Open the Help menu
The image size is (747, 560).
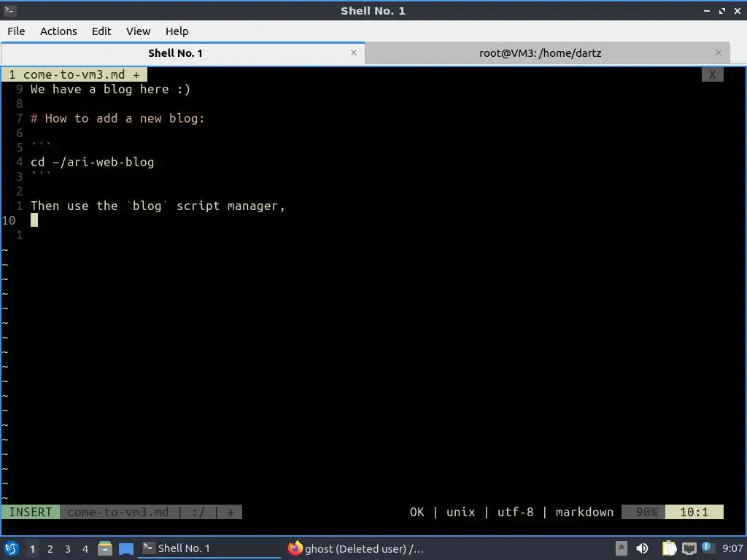(177, 31)
